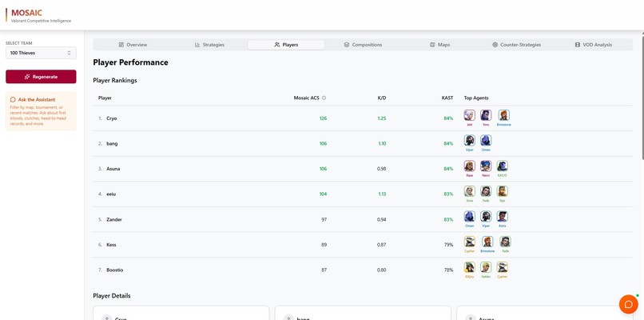The height and width of the screenshot is (320, 644).
Task: Click the page vertical scrollbar
Action: pos(642,98)
